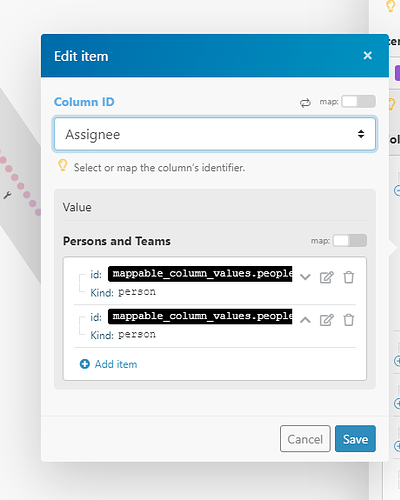
Task: Move the first person item down
Action: 305,277
